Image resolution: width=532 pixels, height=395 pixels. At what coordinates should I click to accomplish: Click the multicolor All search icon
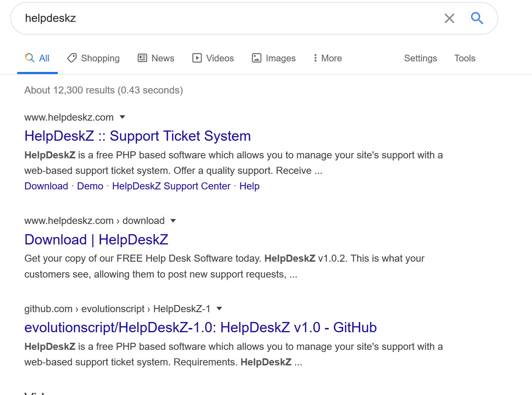pyautogui.click(x=30, y=58)
